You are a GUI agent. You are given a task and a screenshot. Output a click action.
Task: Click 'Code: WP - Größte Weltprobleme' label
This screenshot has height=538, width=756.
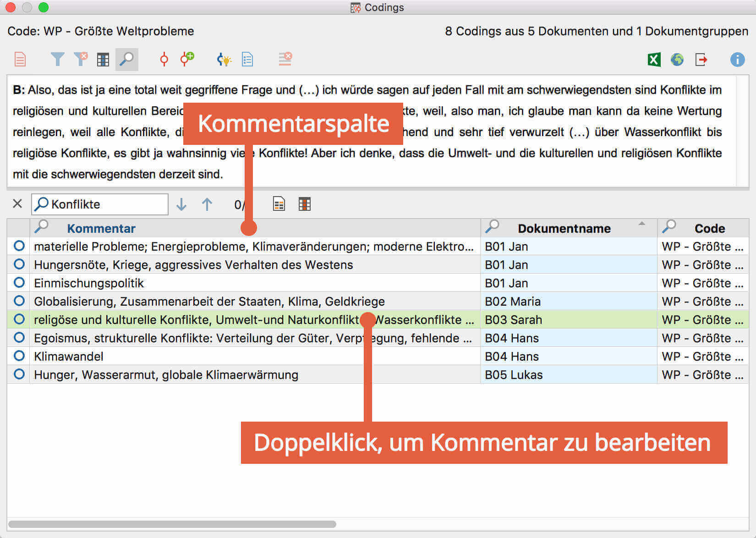click(101, 31)
